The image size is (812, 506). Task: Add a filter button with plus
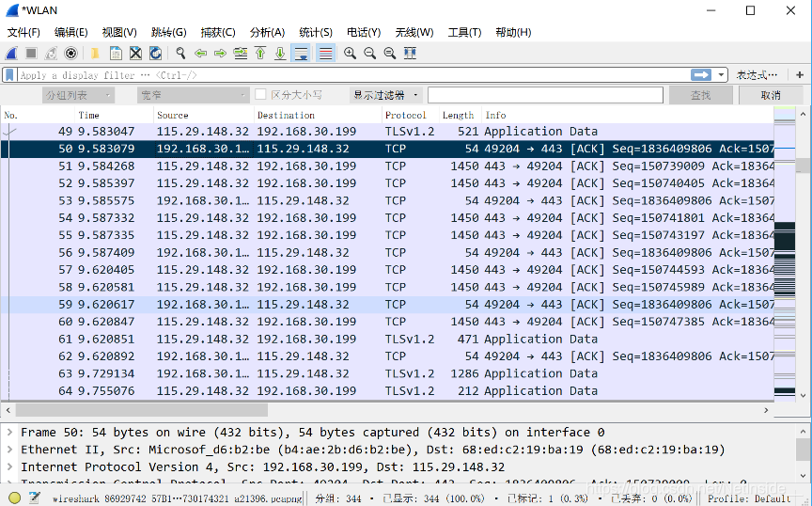point(800,75)
